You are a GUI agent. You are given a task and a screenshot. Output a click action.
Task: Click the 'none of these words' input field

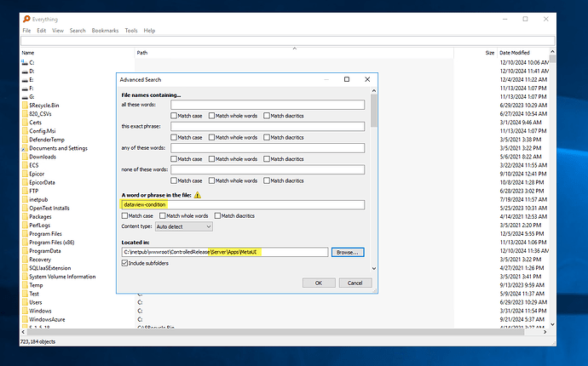click(268, 169)
